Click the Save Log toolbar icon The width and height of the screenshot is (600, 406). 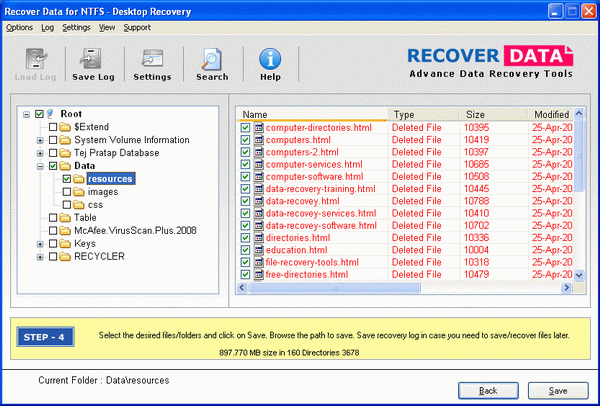(91, 59)
